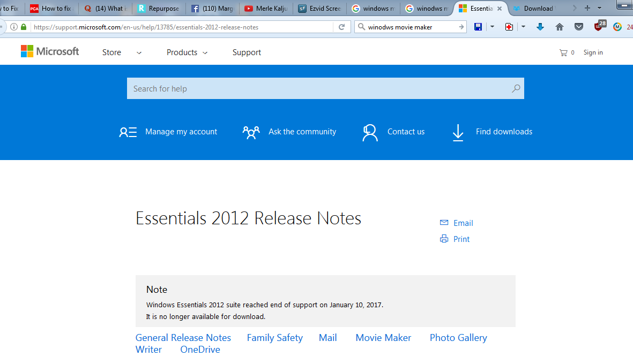
Task: Open the Downloads blue arrow toolbar icon
Action: pyautogui.click(x=540, y=27)
